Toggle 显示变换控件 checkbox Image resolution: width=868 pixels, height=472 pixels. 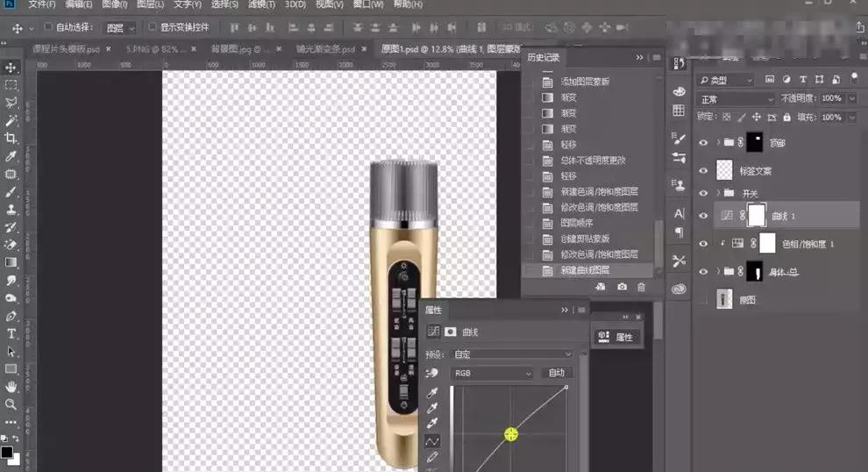pyautogui.click(x=153, y=26)
